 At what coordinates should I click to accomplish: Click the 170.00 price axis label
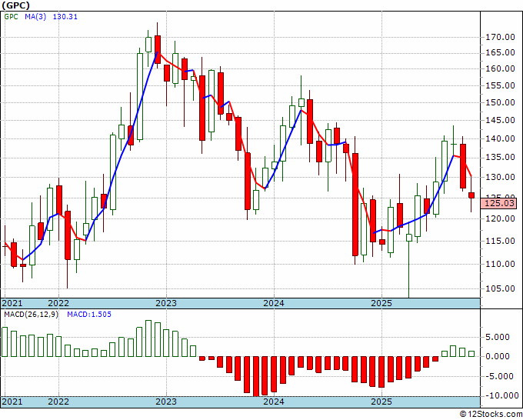(x=499, y=37)
